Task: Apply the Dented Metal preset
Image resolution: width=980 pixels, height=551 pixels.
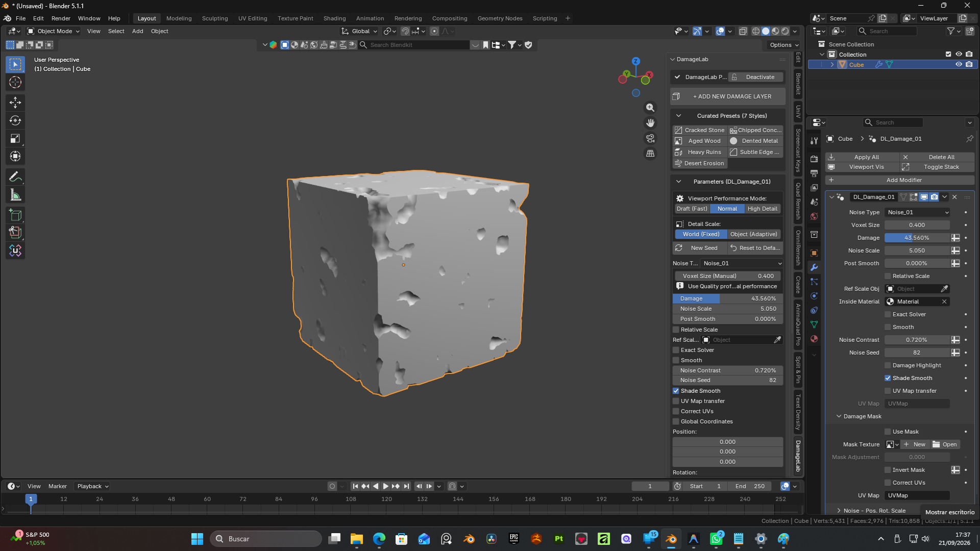Action: pyautogui.click(x=755, y=141)
